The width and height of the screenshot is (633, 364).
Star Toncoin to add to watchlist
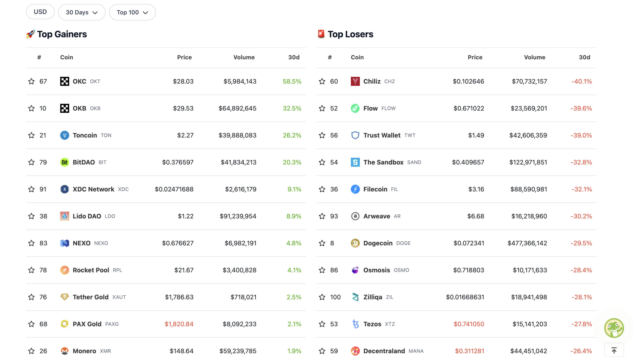click(x=31, y=135)
